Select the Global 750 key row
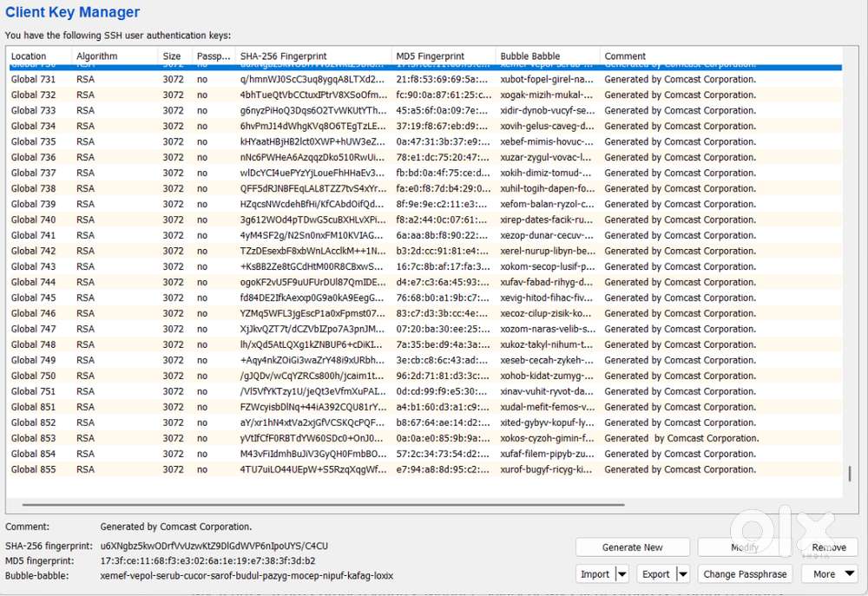Image resolution: width=868 pixels, height=596 pixels. point(424,376)
